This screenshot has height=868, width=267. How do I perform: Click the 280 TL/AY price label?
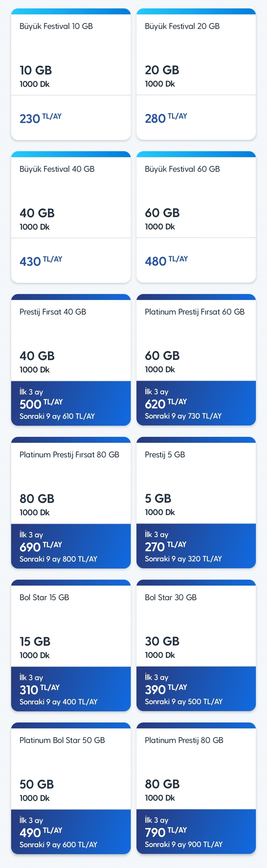click(166, 118)
